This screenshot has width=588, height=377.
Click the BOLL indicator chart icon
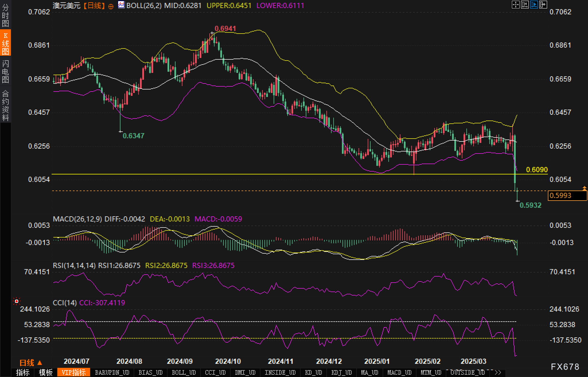[121, 5]
